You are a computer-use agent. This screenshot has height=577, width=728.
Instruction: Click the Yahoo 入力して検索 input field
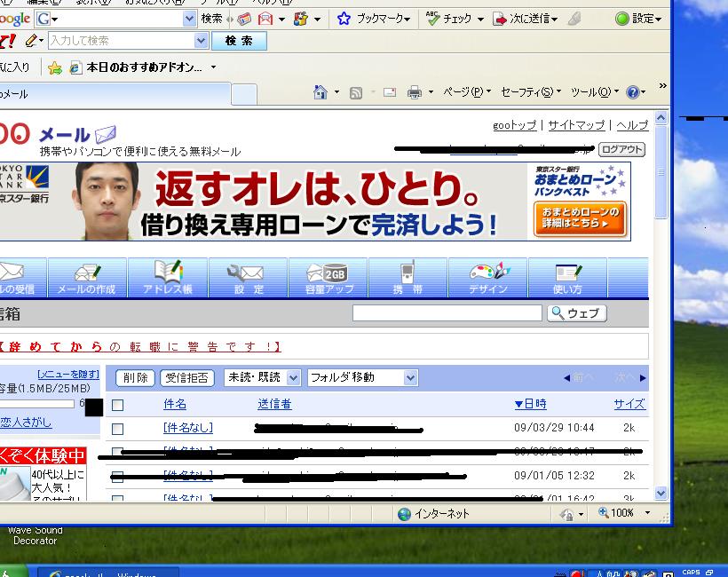[121, 41]
